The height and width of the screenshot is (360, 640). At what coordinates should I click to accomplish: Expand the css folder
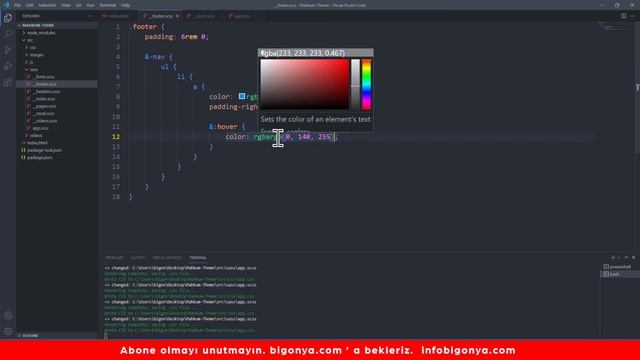[57, 47]
